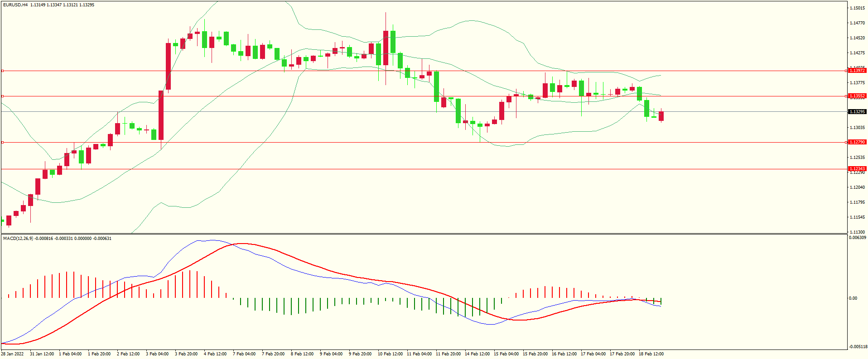This screenshot has width=868, height=359.
Task: Click the 1.13035 price scale label
Action: tap(857, 128)
